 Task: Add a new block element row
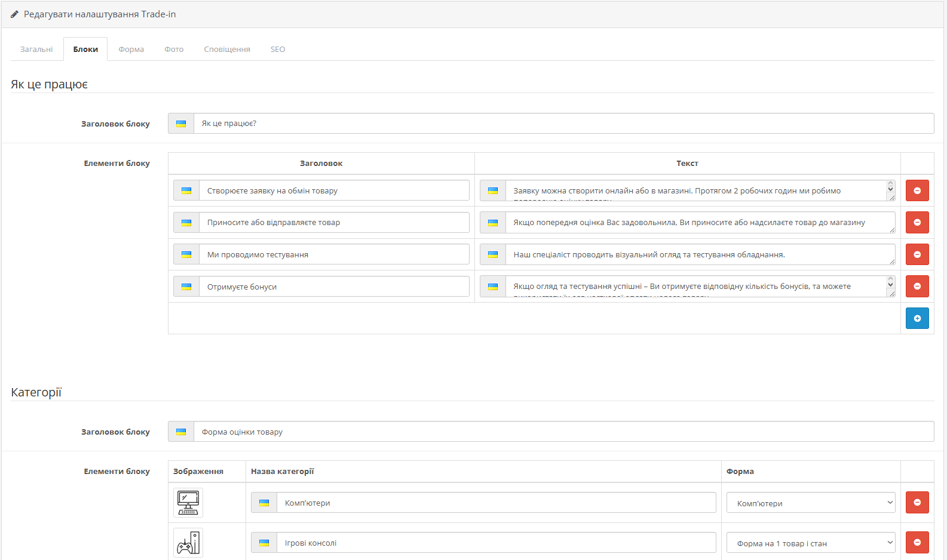pyautogui.click(x=917, y=318)
